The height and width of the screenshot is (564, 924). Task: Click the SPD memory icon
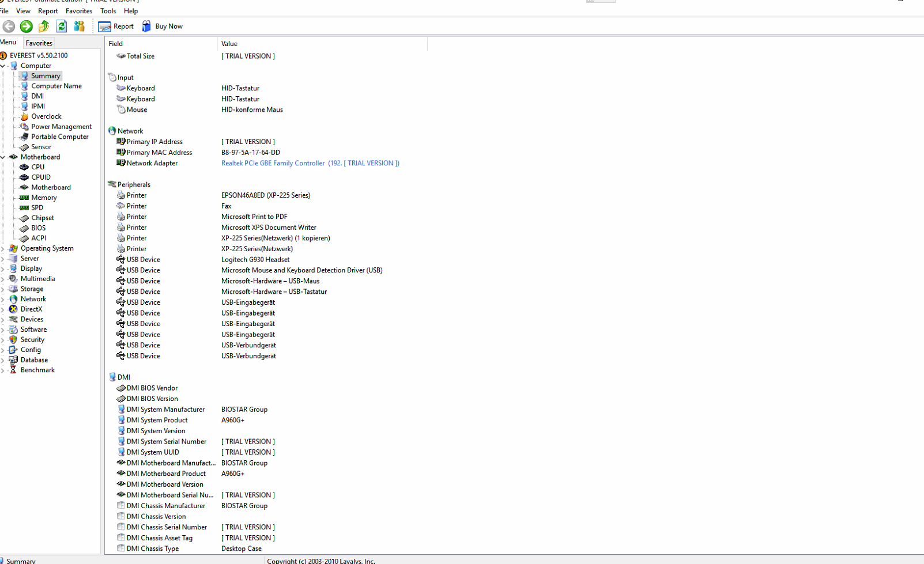pyautogui.click(x=24, y=208)
